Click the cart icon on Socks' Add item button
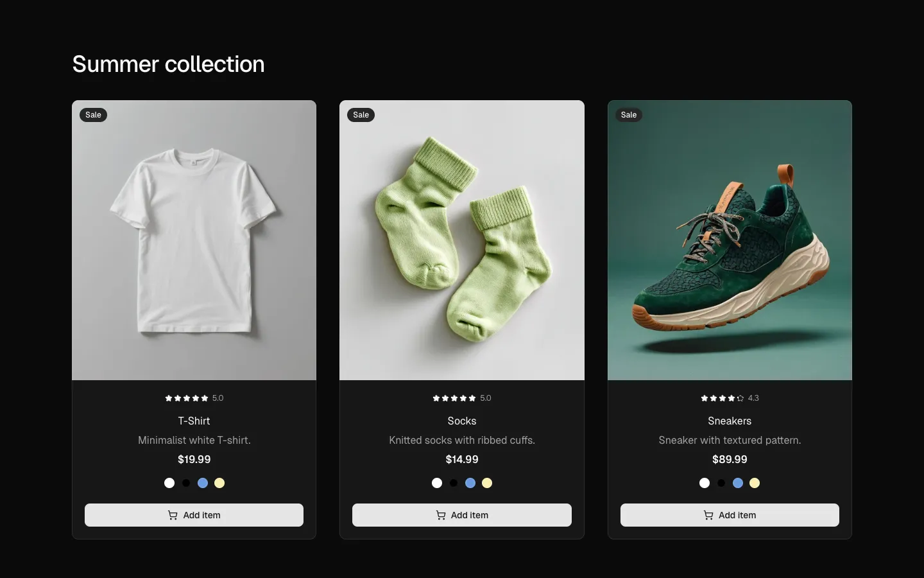 point(440,515)
